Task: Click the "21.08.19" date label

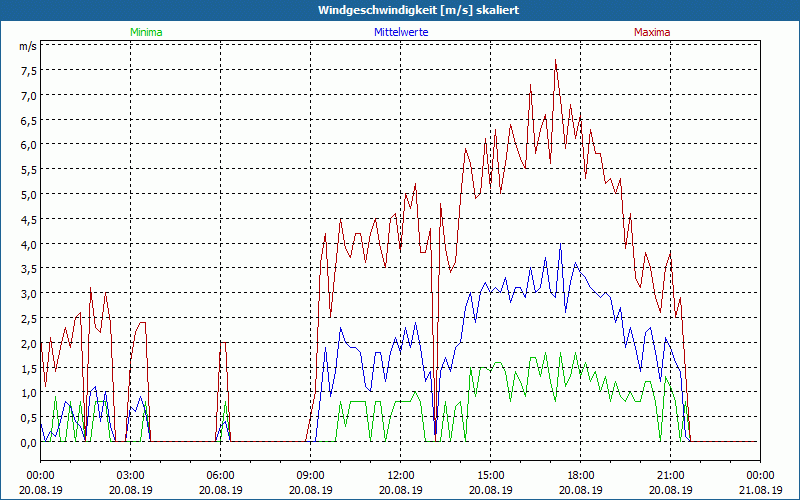Action: click(x=760, y=490)
